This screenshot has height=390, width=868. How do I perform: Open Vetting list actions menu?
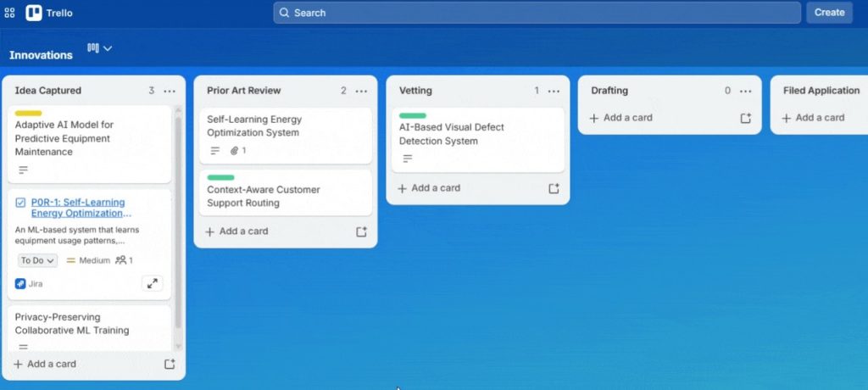click(x=554, y=91)
